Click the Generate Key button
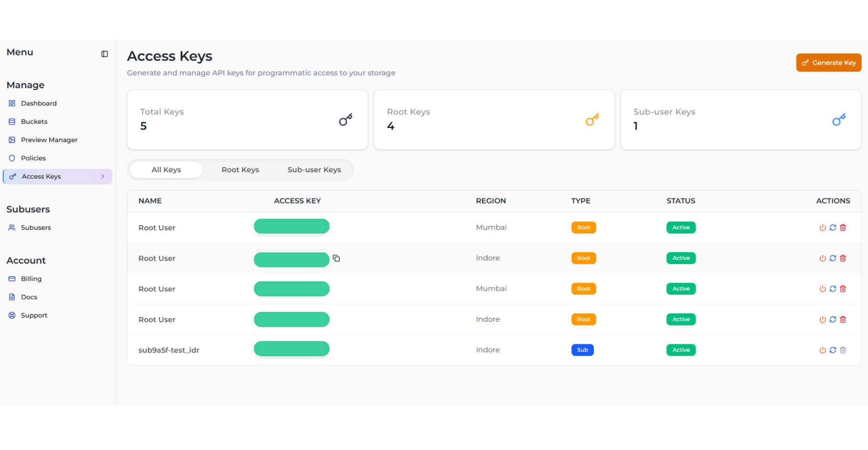 (x=828, y=63)
